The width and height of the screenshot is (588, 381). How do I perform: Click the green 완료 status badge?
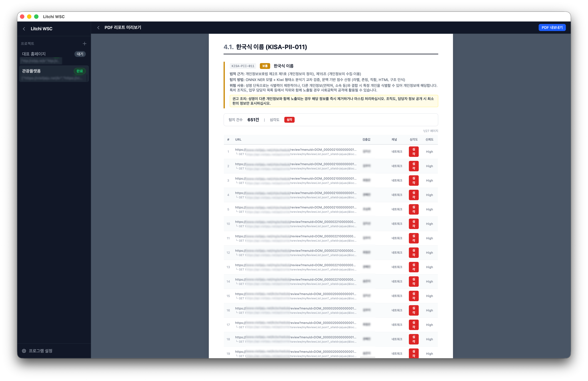click(x=80, y=71)
